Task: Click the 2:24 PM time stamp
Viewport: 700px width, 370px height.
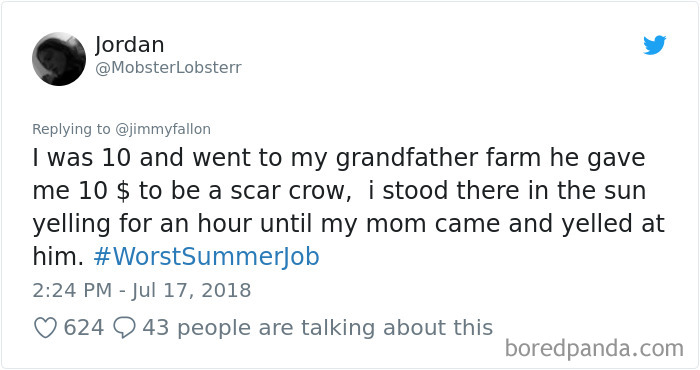Action: (72, 291)
